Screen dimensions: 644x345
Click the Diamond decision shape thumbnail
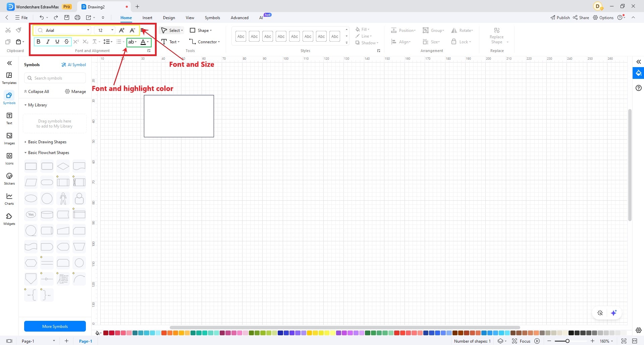pyautogui.click(x=63, y=166)
